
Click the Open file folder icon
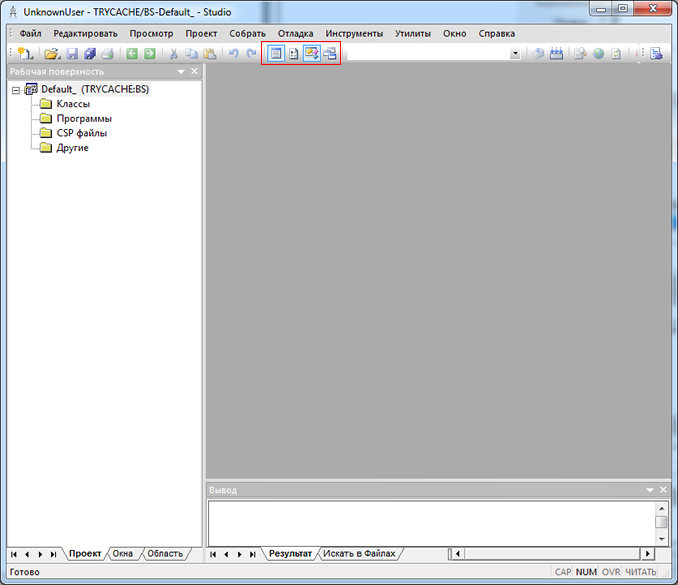pyautogui.click(x=52, y=54)
